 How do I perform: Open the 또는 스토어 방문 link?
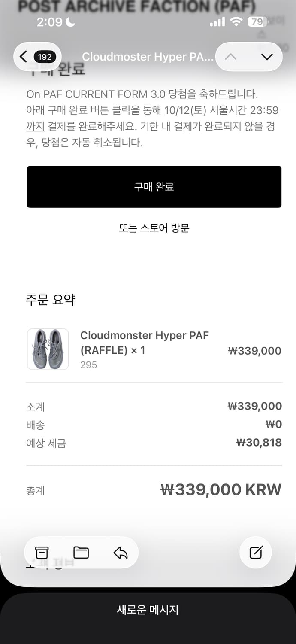coord(154,228)
